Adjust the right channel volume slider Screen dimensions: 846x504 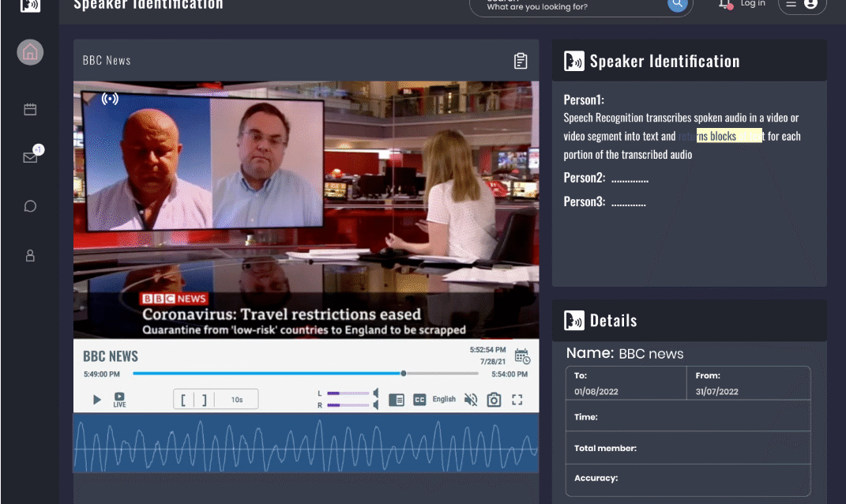[x=348, y=404]
